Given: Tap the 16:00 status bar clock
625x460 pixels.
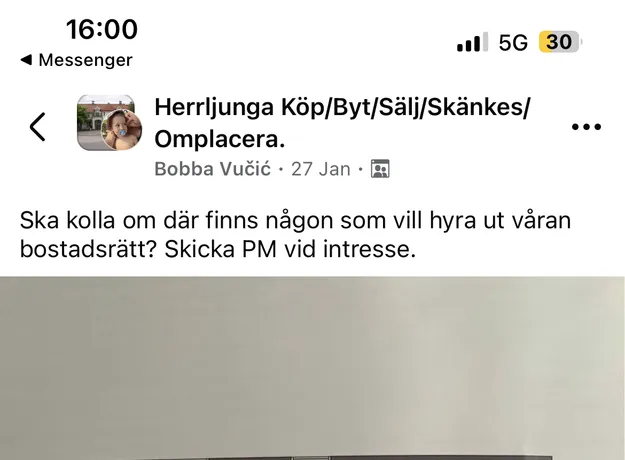Looking at the screenshot, I should point(102,29).
